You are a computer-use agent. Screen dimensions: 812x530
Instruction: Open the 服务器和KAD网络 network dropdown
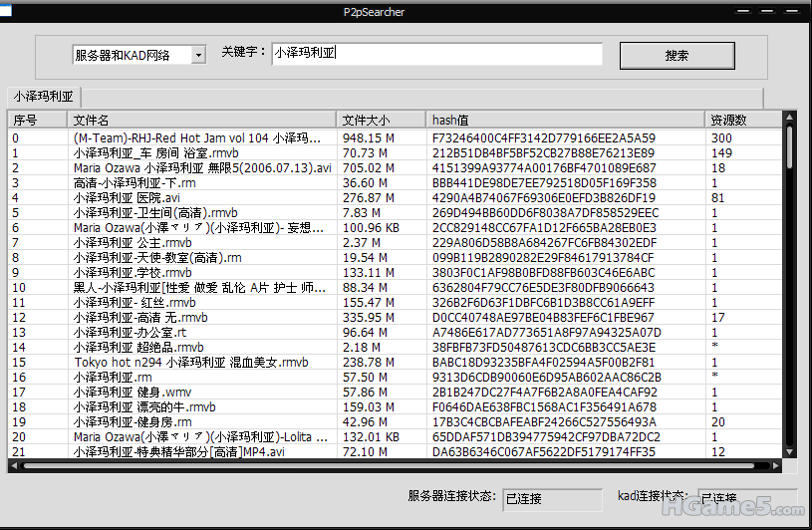131,55
